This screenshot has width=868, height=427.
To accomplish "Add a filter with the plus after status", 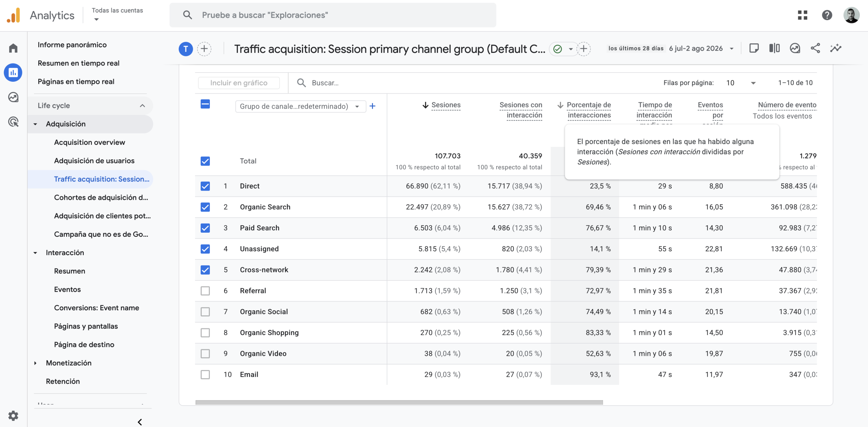I will click(x=584, y=49).
